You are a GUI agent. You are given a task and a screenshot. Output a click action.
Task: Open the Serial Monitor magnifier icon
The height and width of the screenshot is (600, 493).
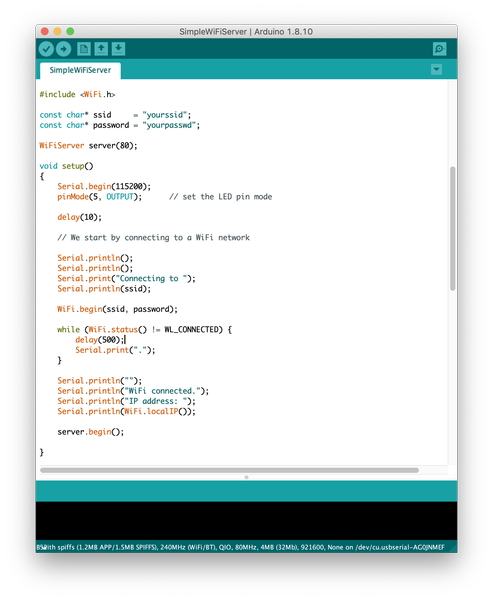pos(439,49)
